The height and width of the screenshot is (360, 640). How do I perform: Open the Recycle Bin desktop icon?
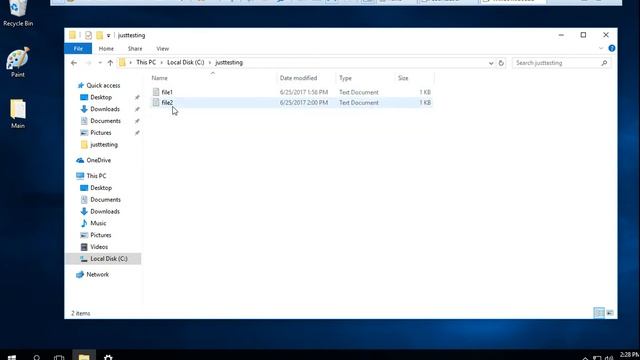(18, 13)
